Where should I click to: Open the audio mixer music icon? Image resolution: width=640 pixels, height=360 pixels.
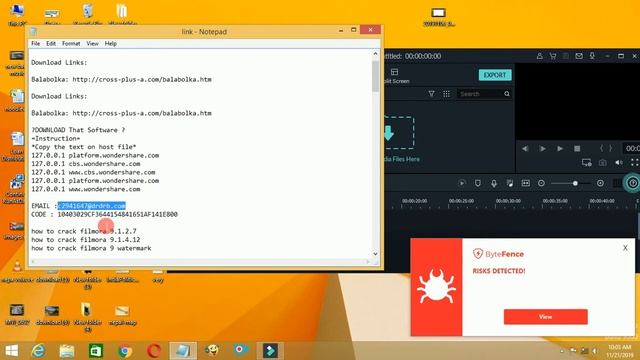(x=510, y=183)
